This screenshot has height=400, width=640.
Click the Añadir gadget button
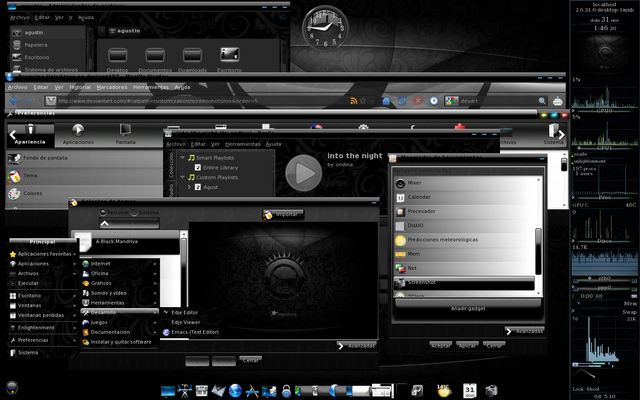click(x=468, y=308)
